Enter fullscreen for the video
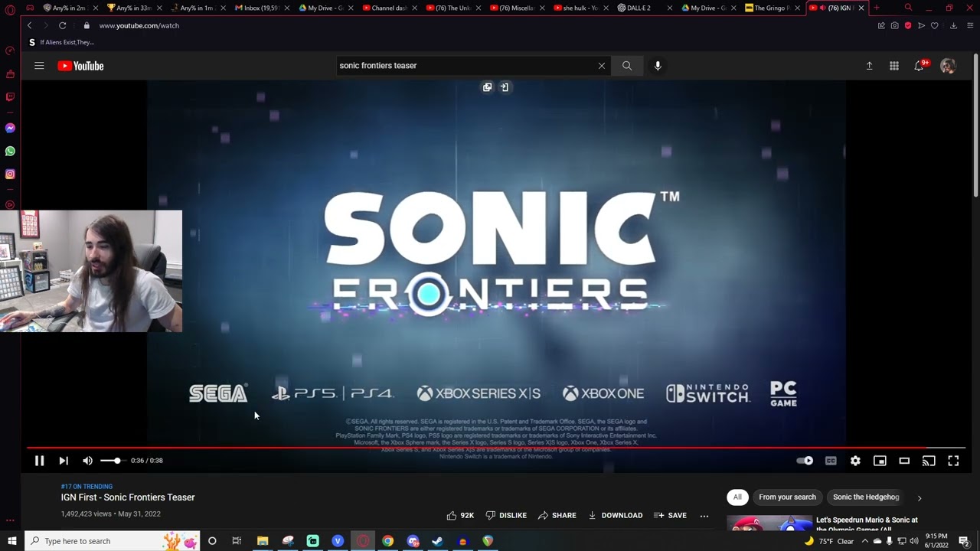 (x=953, y=461)
